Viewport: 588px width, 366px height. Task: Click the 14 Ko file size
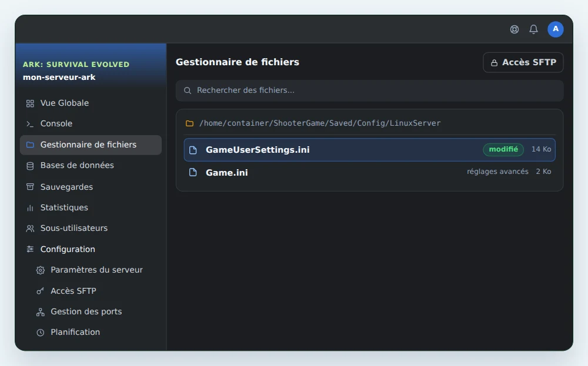tap(541, 149)
